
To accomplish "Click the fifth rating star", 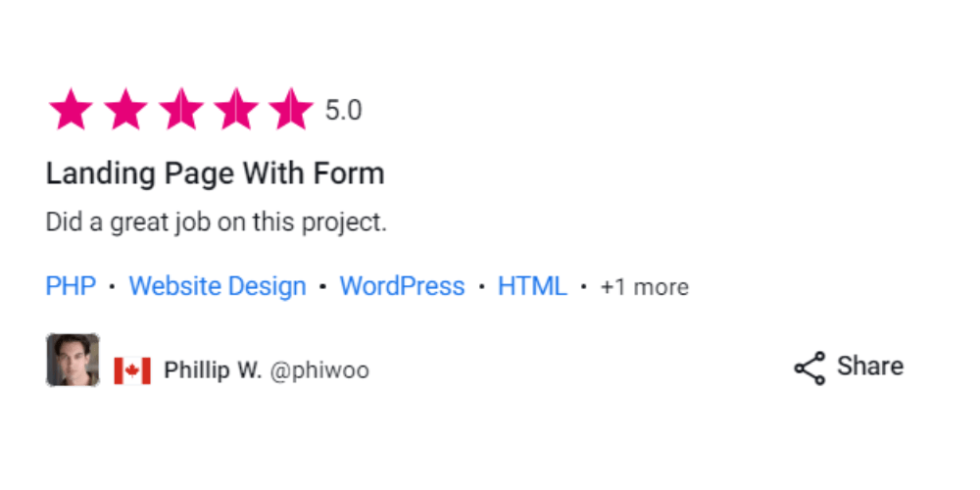I will [291, 110].
